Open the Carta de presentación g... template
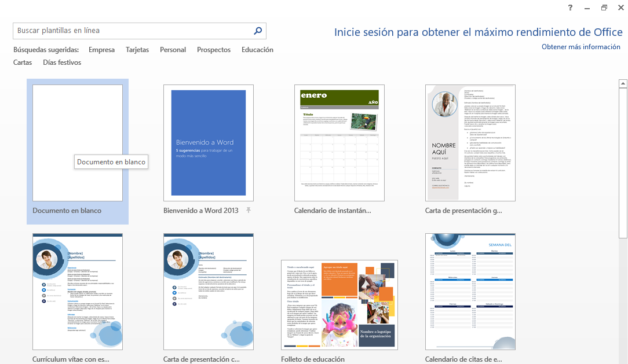628x364 pixels. (470, 142)
